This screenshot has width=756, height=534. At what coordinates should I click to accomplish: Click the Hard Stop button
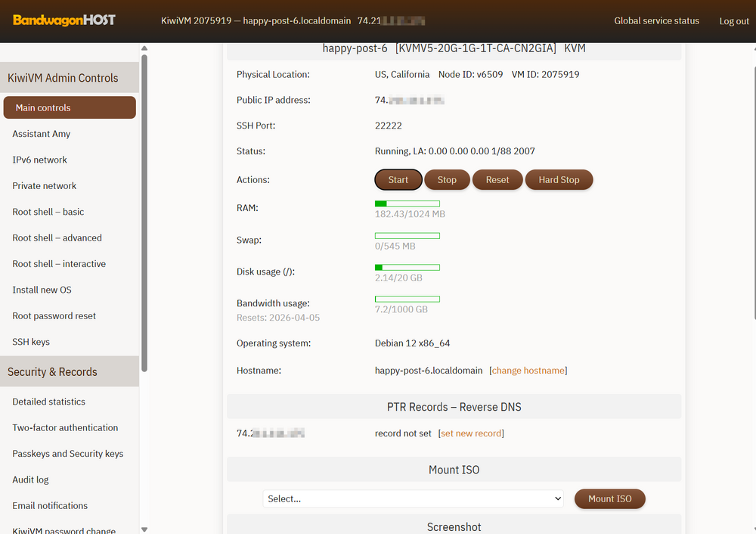tap(559, 180)
